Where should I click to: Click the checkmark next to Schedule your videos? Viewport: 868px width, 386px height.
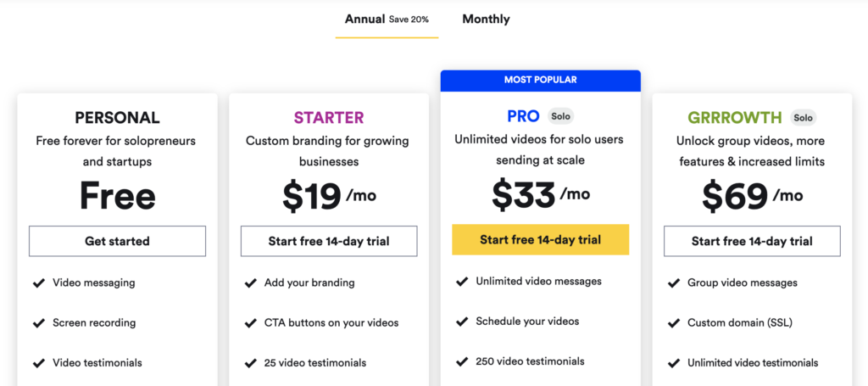point(462,322)
